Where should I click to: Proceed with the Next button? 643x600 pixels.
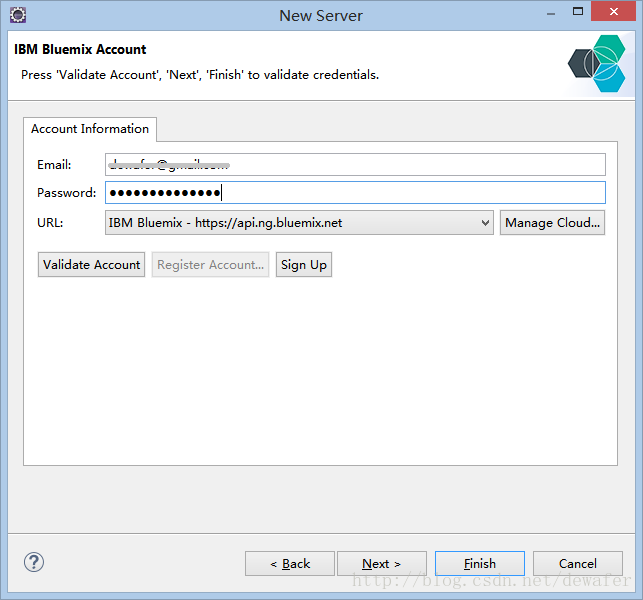381,563
